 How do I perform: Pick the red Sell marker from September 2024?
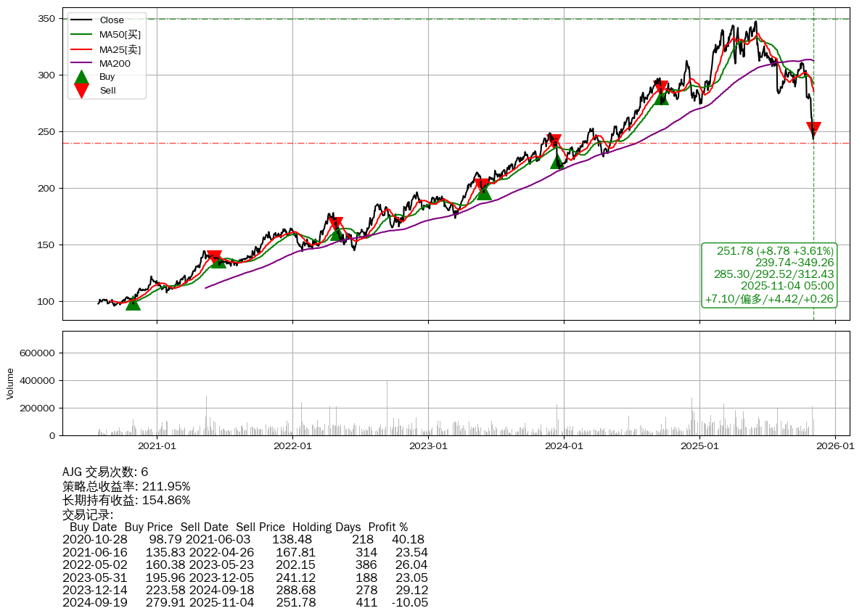660,88
